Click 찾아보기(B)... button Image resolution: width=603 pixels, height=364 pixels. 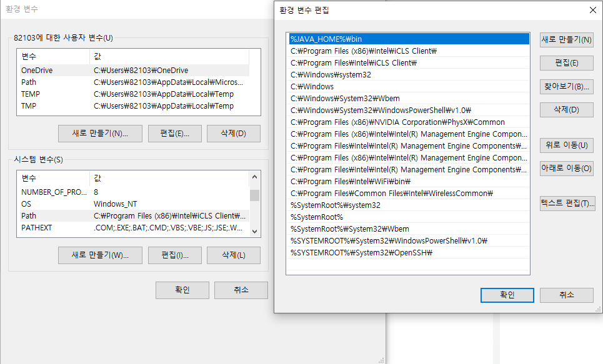click(567, 87)
